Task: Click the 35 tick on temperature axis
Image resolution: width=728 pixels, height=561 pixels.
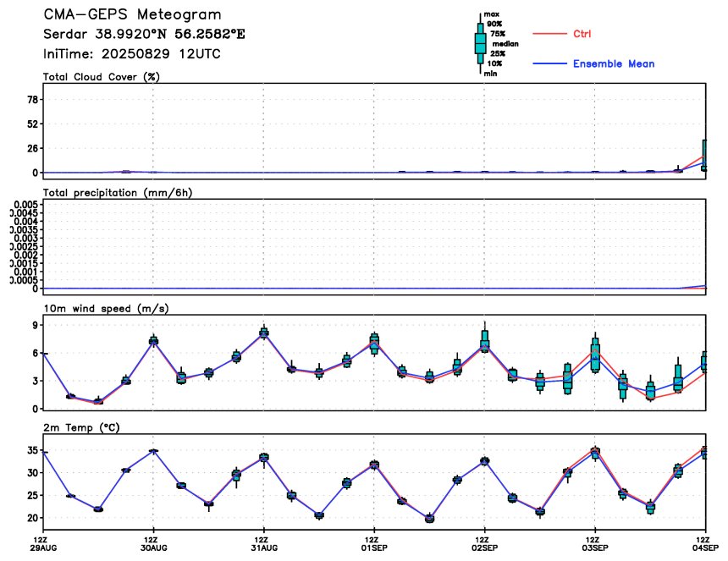Action: [x=32, y=450]
